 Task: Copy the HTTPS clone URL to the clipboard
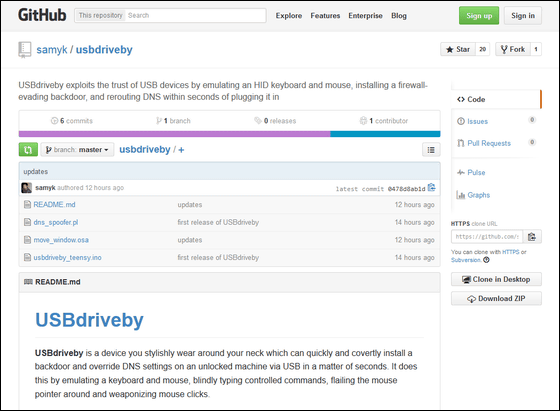(532, 237)
